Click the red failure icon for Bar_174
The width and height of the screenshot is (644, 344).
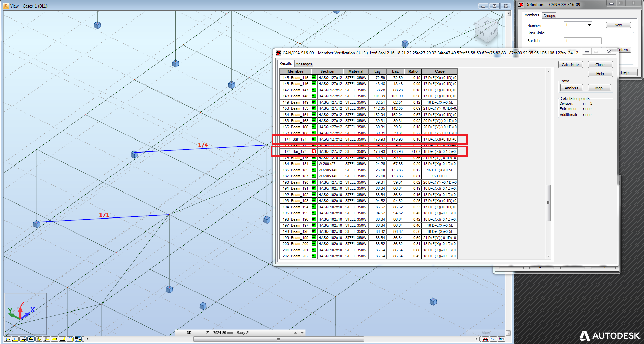pos(313,151)
